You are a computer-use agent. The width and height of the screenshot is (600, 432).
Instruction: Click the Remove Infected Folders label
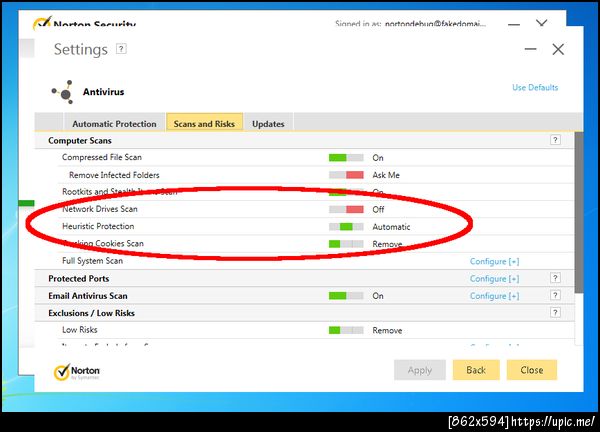pos(114,175)
